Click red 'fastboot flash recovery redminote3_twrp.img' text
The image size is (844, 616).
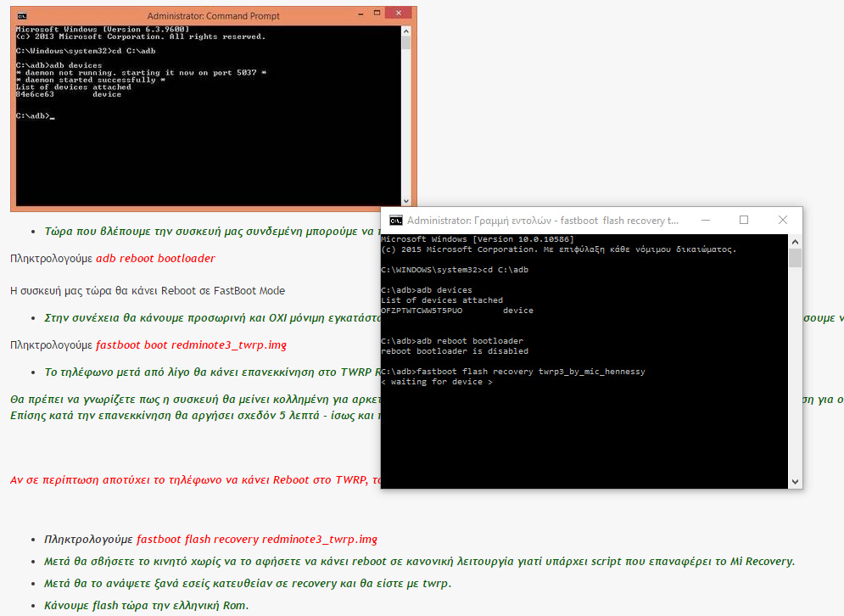pyautogui.click(x=256, y=540)
